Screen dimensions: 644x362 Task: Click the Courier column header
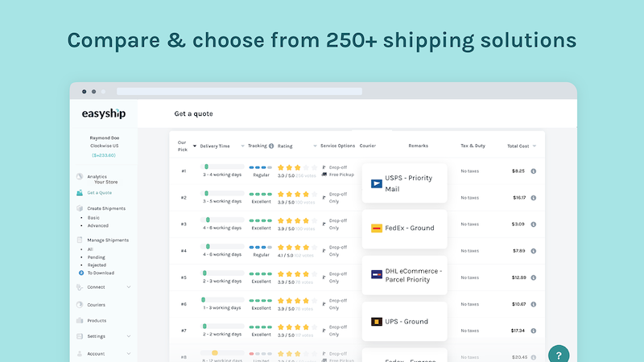tap(368, 146)
